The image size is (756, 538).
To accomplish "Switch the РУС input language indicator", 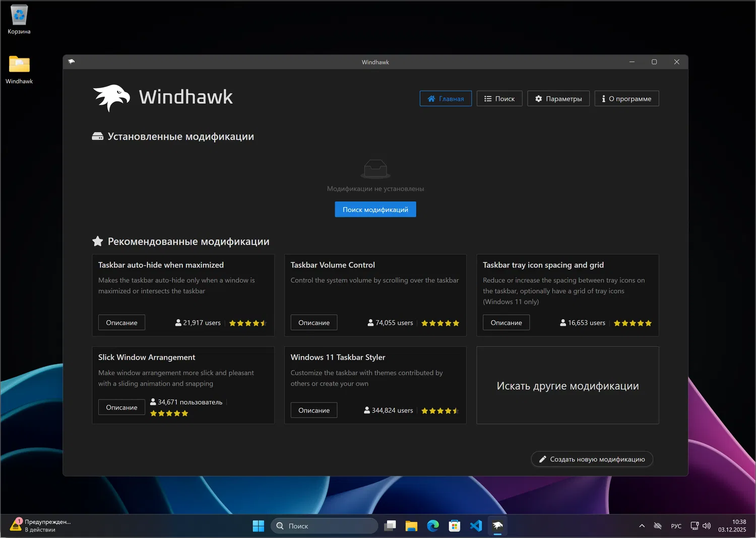I will [x=676, y=526].
